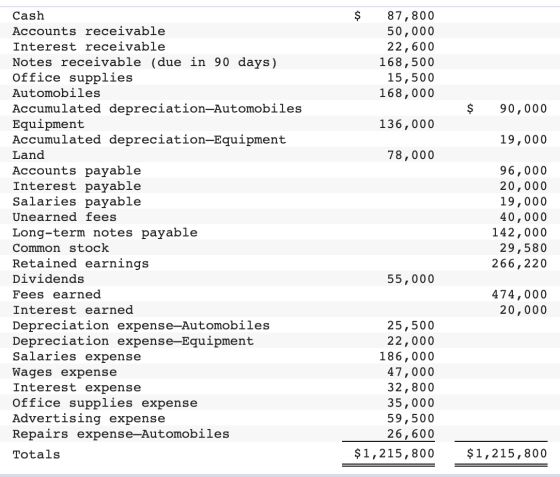Select the Land account label

point(28,155)
